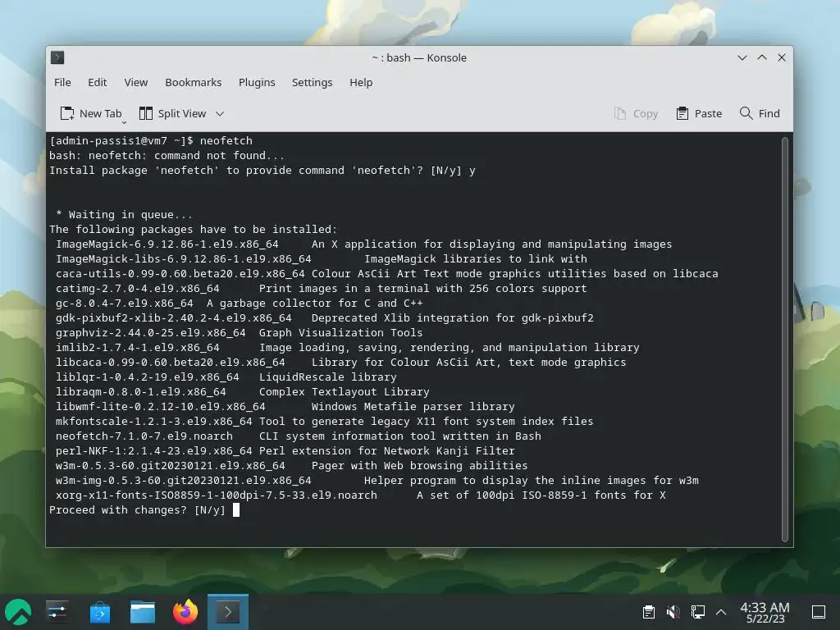Click the Copy toolbar button
Screen dimensions: 840x630
pyautogui.click(x=636, y=113)
